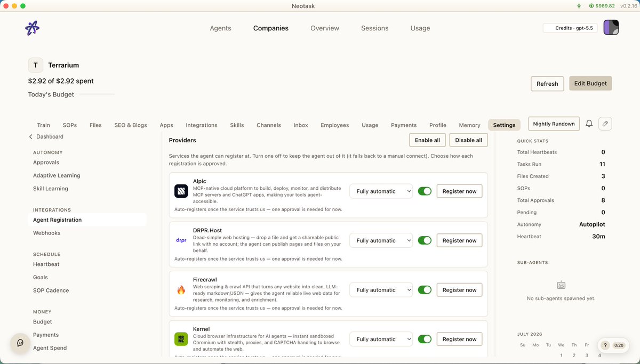Click the Edit Budget button
The height and width of the screenshot is (364, 640).
click(590, 83)
